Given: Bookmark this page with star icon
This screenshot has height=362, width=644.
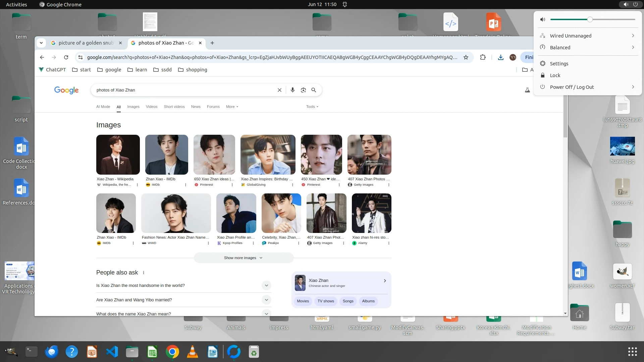Looking at the screenshot, I should 466,57.
